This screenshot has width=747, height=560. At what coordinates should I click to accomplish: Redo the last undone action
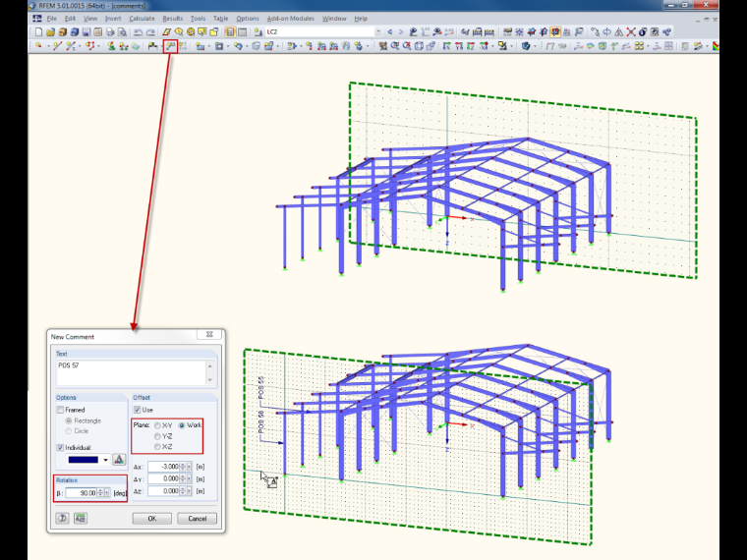point(150,32)
